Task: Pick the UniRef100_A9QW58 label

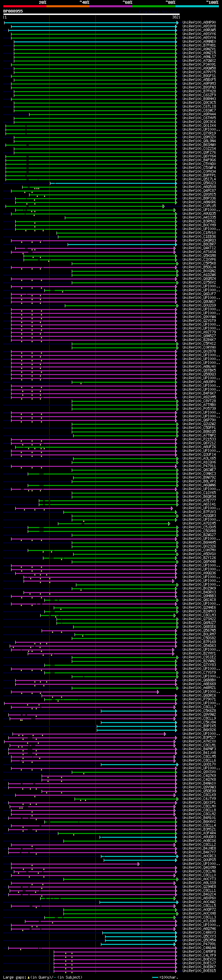Action: pos(199,68)
